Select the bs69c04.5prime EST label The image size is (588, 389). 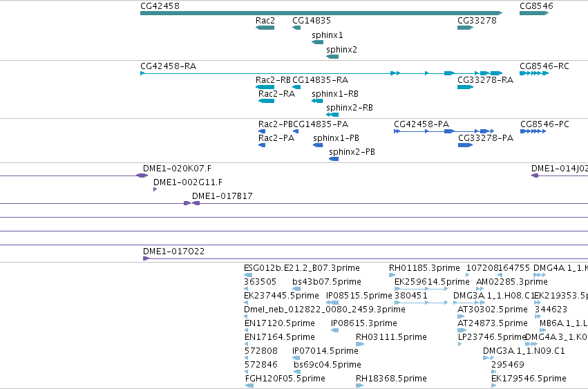tap(328, 365)
